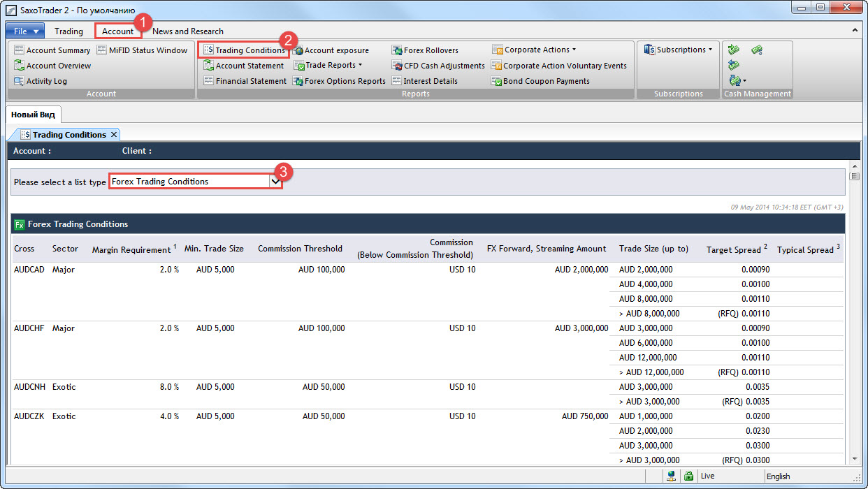Click the Sector column header

[66, 249]
